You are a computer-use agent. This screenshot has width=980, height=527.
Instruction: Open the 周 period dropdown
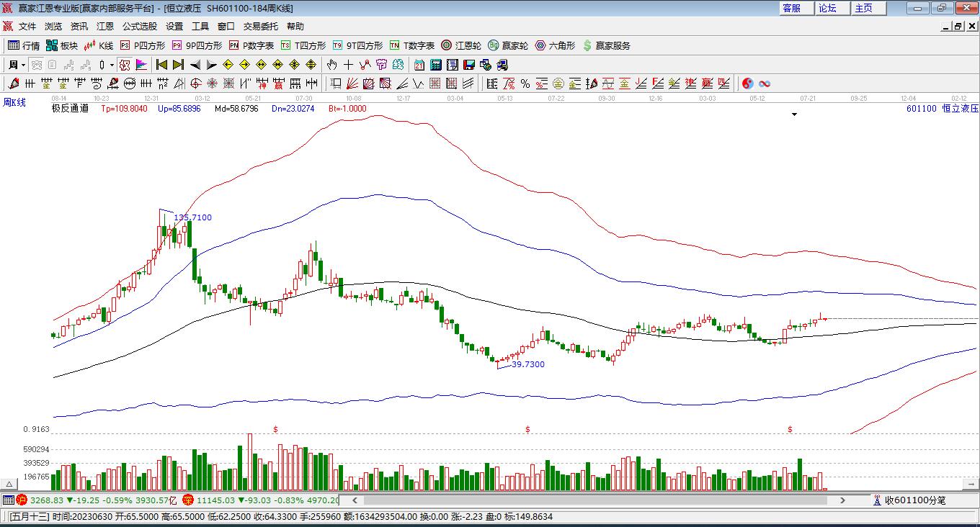(x=17, y=65)
